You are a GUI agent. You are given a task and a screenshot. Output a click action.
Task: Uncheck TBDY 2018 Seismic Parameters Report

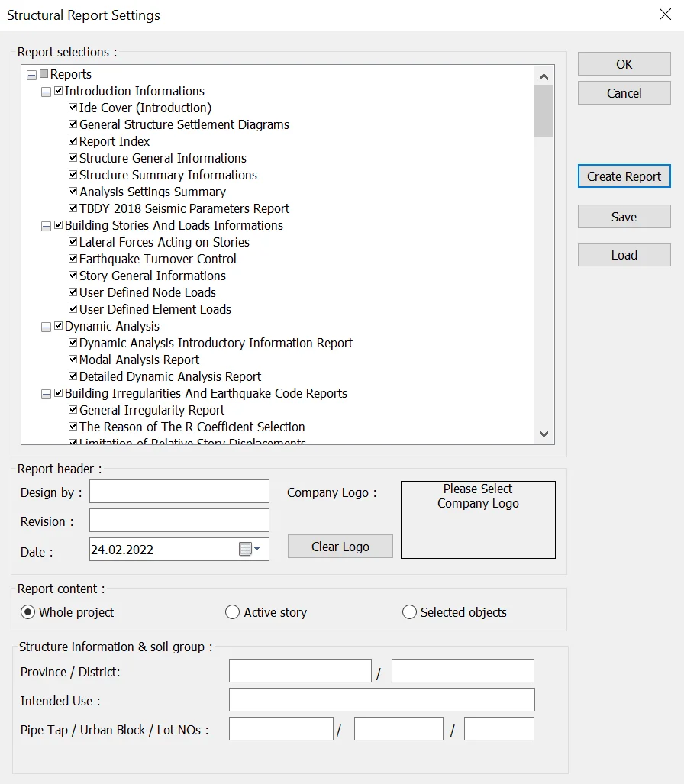73,208
